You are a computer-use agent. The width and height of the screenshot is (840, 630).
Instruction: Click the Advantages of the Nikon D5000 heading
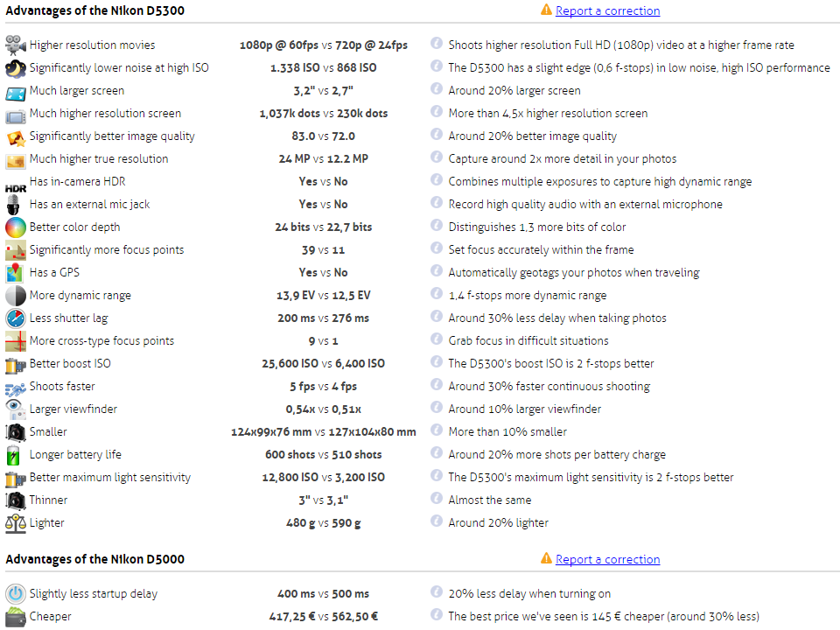(x=94, y=559)
